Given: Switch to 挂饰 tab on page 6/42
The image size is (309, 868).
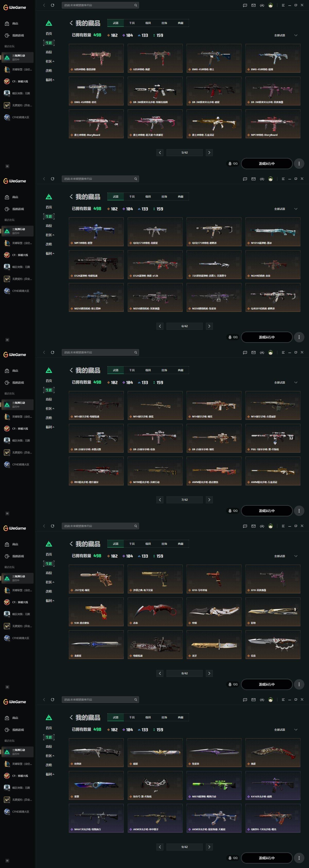Looking at the screenshot, I should coord(164,196).
